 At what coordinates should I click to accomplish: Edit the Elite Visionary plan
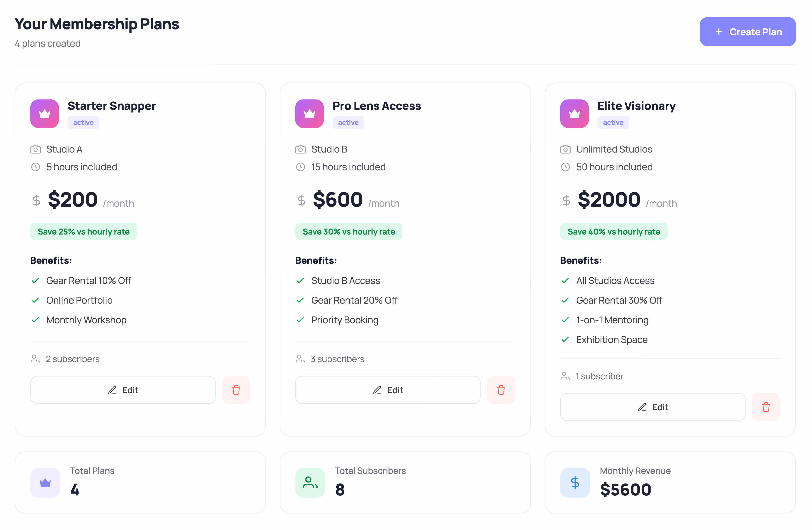652,407
